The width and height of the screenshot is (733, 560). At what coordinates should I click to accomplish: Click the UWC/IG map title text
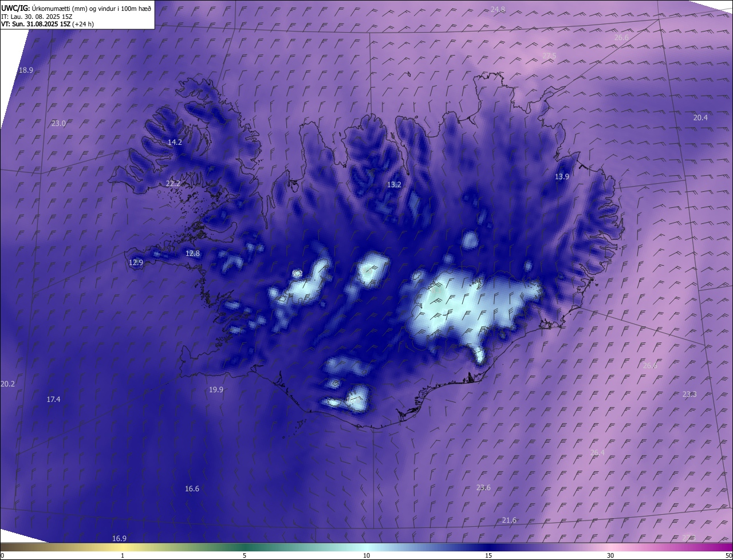[76, 8]
